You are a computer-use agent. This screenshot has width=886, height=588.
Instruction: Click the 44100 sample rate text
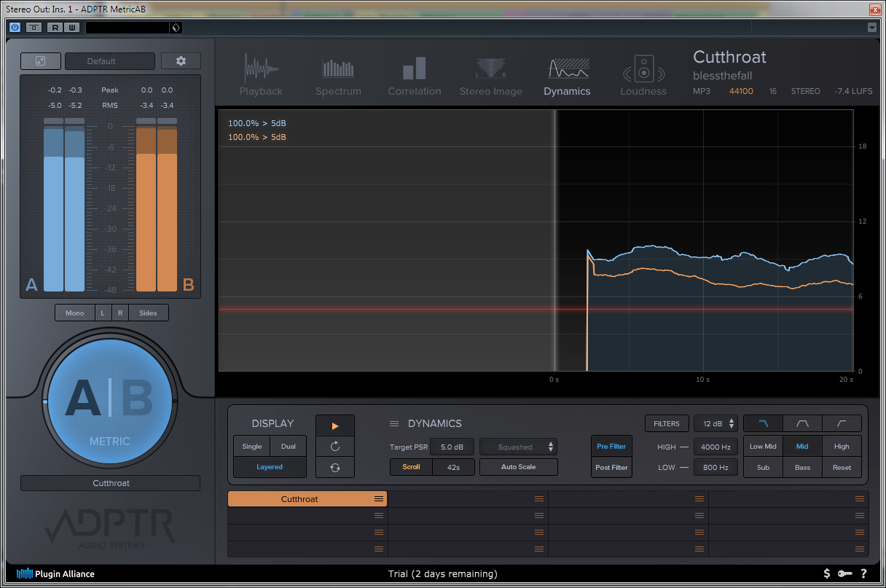tap(741, 92)
